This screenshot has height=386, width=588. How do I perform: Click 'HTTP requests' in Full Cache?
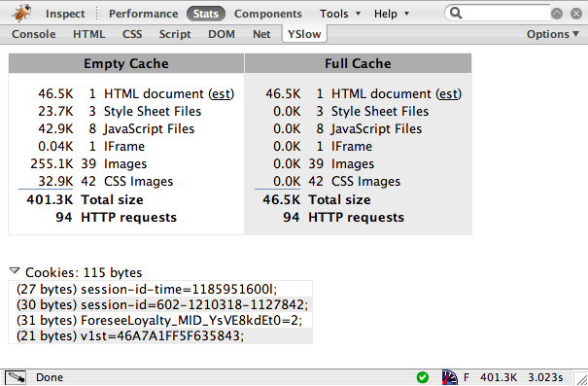coord(357,218)
